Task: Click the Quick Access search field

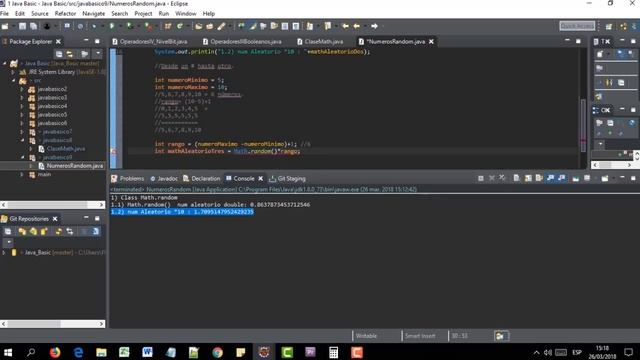Action: [x=577, y=26]
